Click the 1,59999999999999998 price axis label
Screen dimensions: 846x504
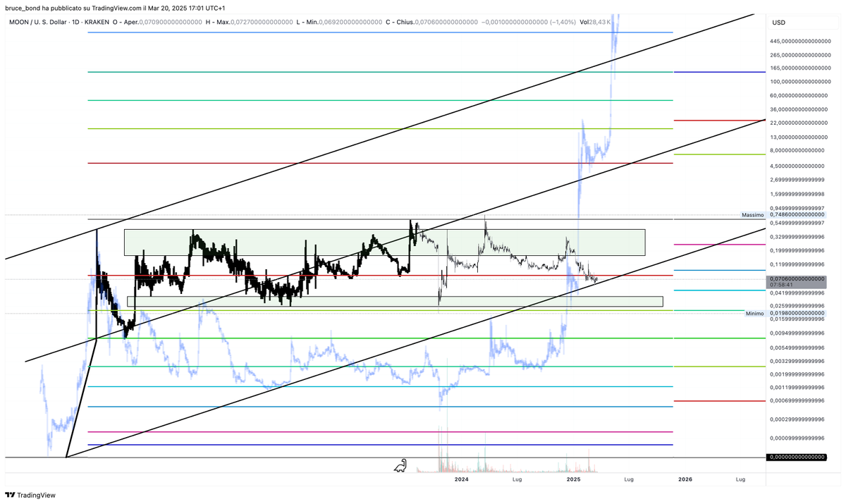tap(797, 194)
